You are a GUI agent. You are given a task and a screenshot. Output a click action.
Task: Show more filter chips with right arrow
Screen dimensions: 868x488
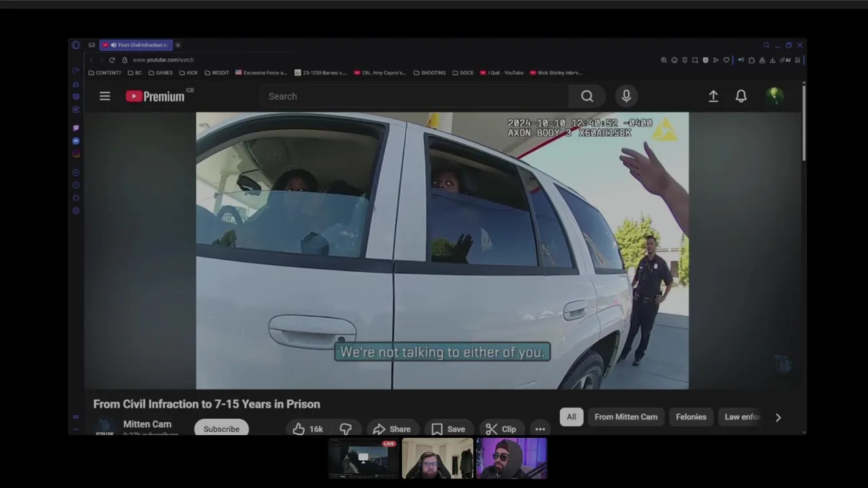click(x=778, y=418)
